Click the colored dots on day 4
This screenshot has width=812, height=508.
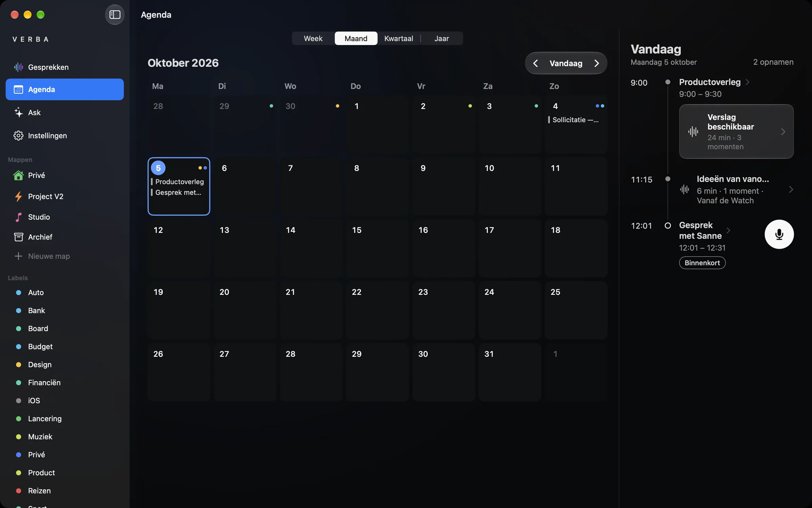[x=600, y=106]
